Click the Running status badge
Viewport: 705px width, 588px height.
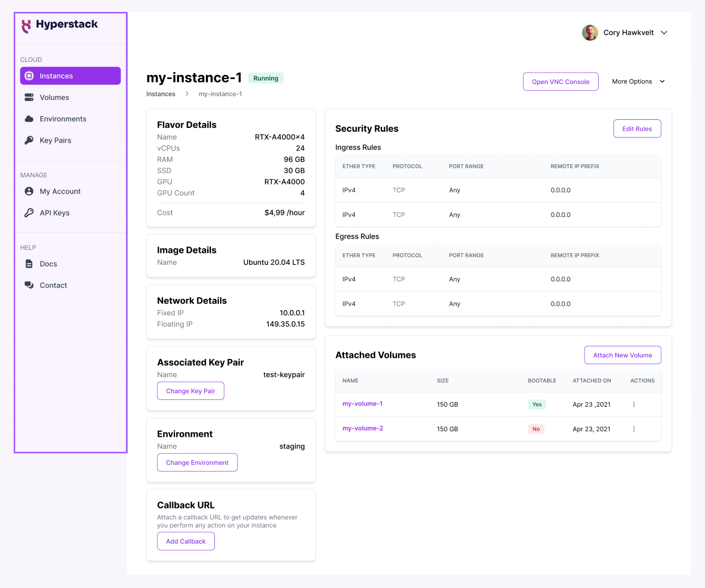pyautogui.click(x=266, y=78)
